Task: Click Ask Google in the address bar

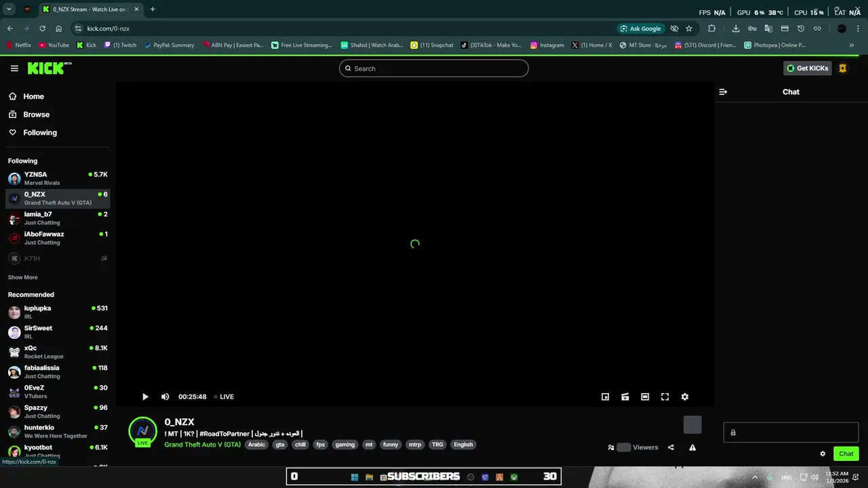Action: [640, 28]
